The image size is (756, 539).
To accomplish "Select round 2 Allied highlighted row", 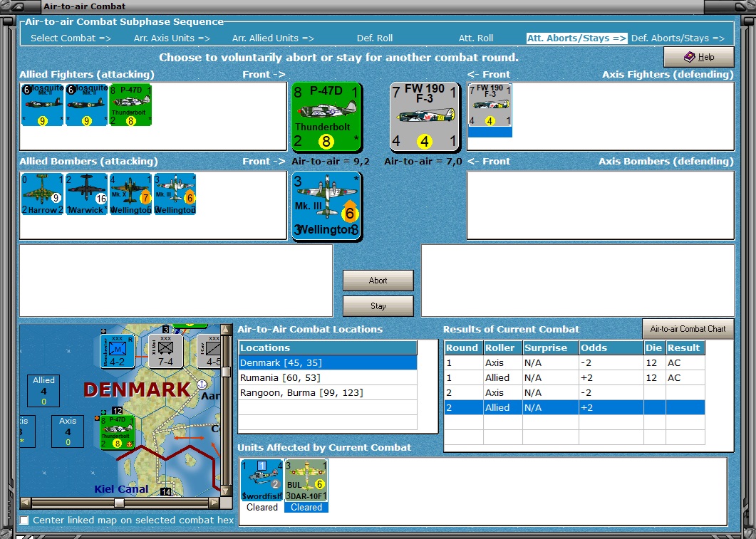I will [574, 407].
